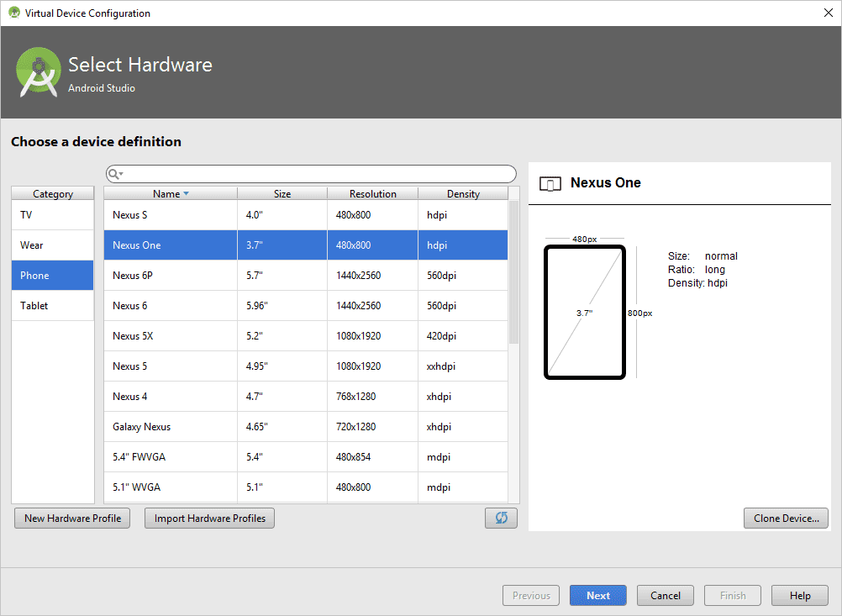
Task: Sort the list by Resolution column
Action: point(372,193)
